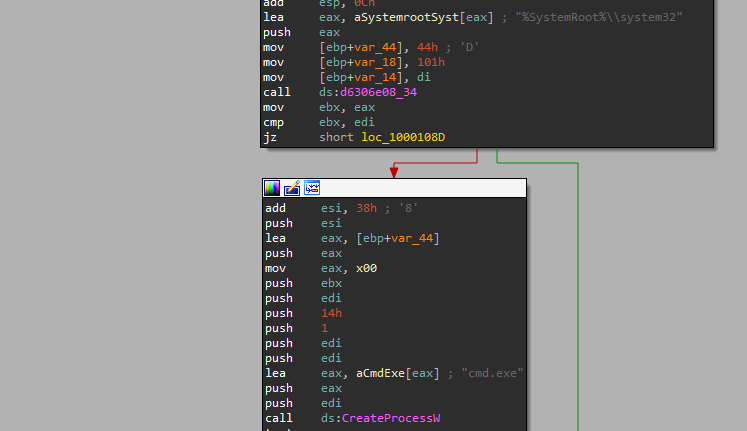Click the red arrowhead entering lower block
This screenshot has height=431, width=747.
(394, 172)
